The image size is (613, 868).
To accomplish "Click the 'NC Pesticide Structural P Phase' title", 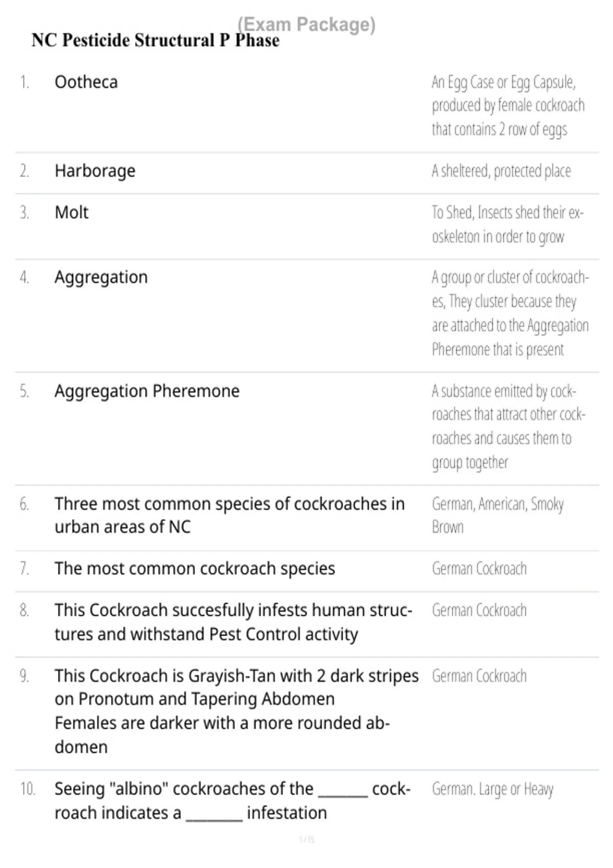I will pyautogui.click(x=155, y=40).
